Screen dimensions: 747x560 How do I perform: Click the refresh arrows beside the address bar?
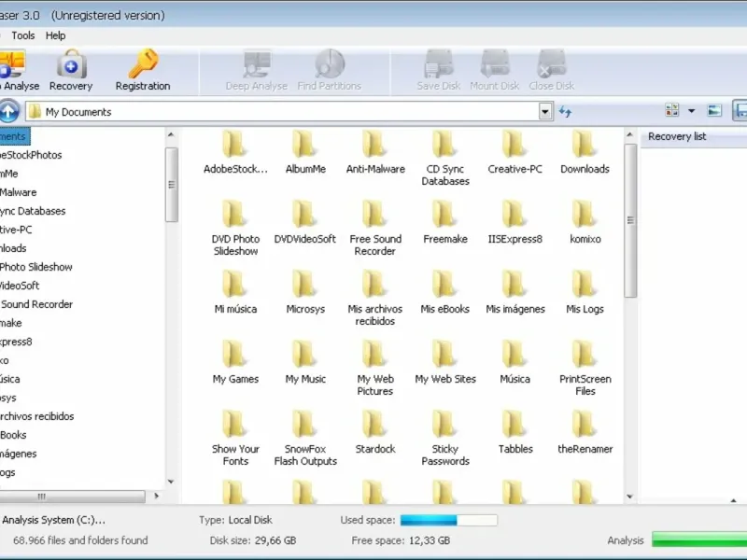coord(566,111)
